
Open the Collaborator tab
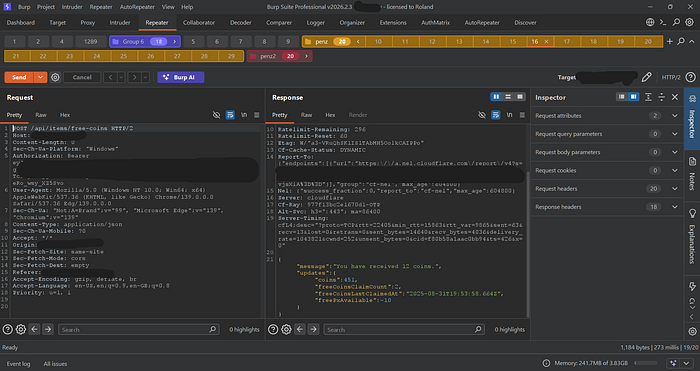(199, 22)
